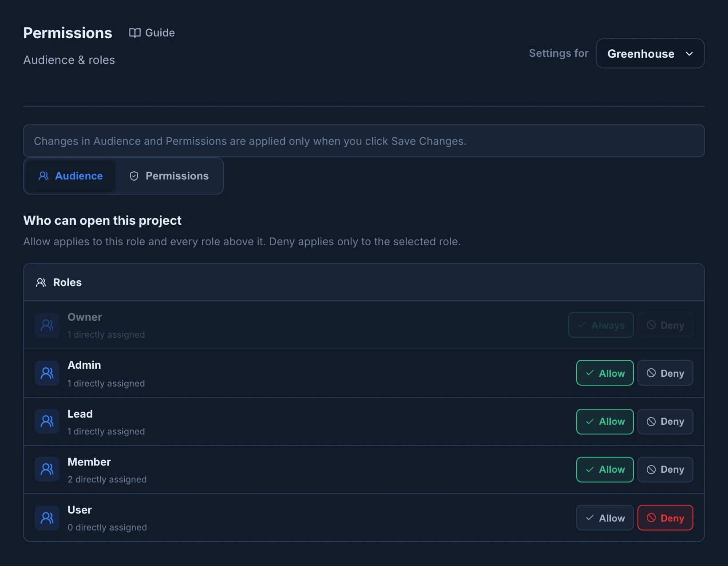Image resolution: width=728 pixels, height=566 pixels.
Task: Switch to the Permissions tab
Action: click(x=169, y=176)
